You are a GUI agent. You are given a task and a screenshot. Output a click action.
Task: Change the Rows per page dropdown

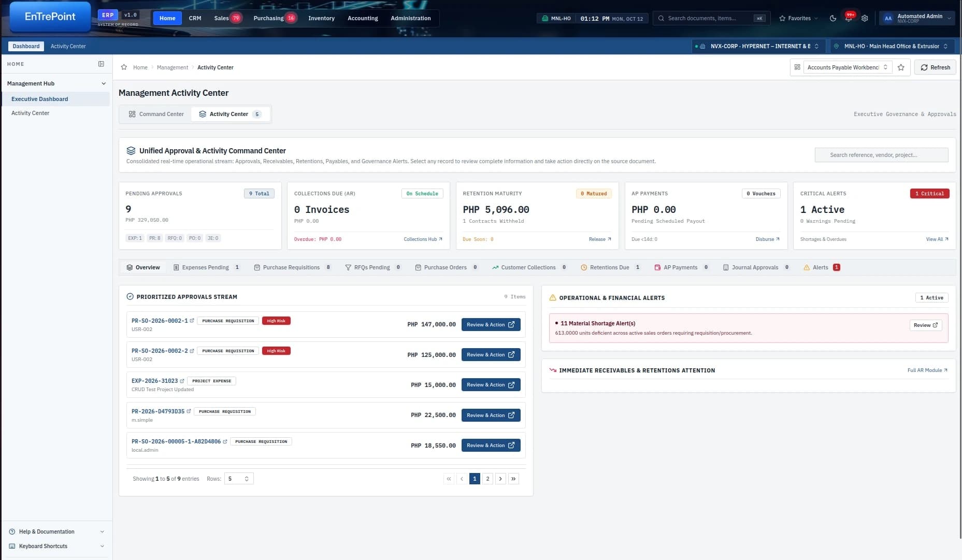(x=239, y=479)
